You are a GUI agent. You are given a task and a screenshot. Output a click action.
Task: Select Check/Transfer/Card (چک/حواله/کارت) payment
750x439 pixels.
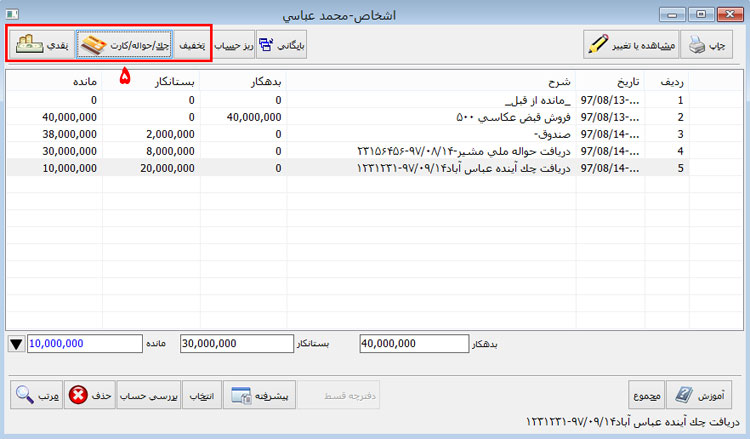(x=124, y=45)
